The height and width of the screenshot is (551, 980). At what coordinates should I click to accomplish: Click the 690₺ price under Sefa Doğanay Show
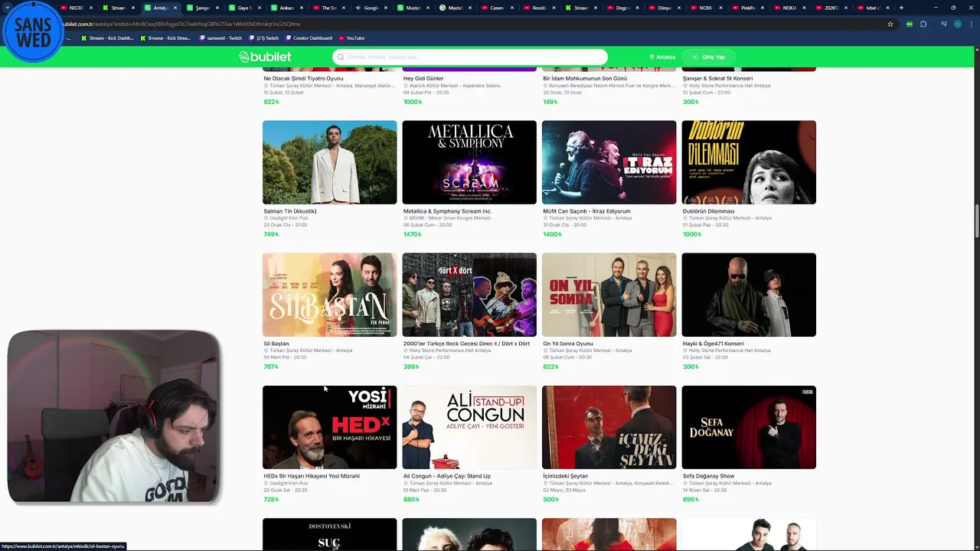coord(691,499)
